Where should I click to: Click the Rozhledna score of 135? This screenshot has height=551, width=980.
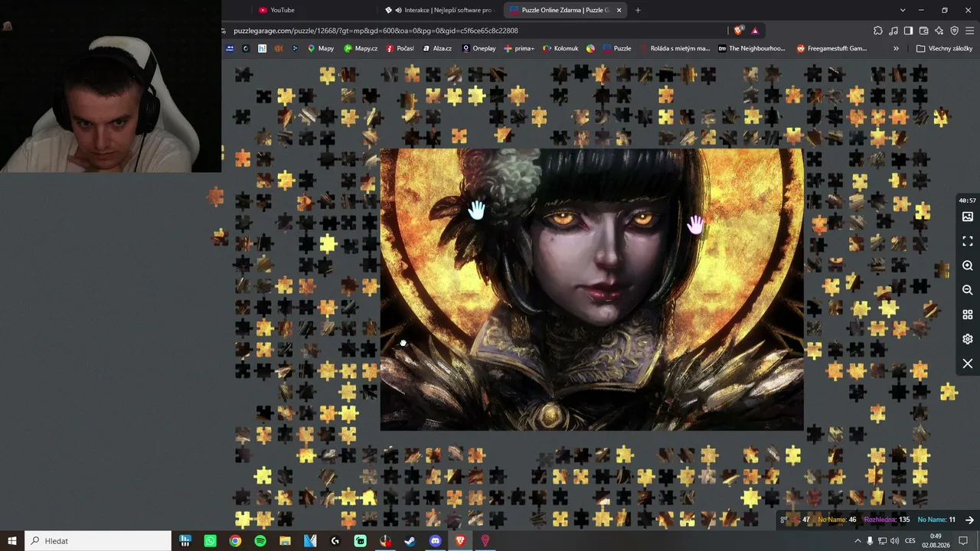point(887,520)
